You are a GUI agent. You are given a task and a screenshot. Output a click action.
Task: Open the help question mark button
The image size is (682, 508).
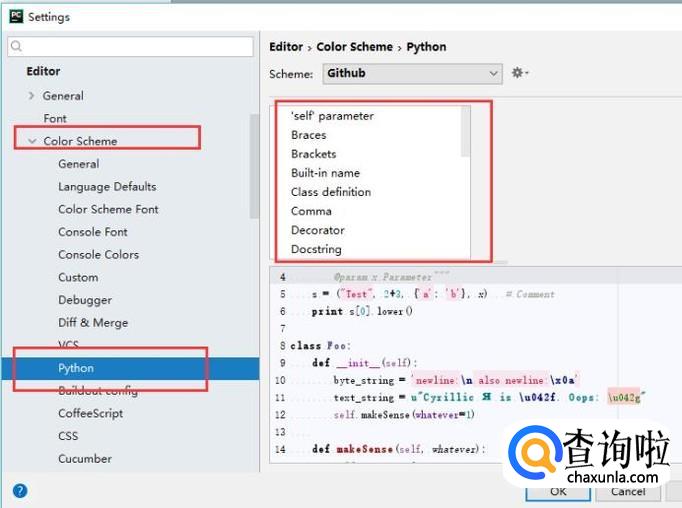tap(20, 491)
